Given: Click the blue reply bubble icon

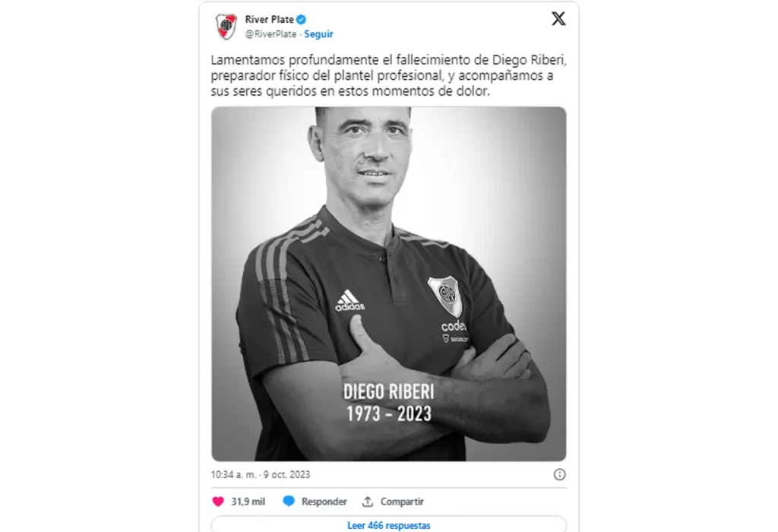Looking at the screenshot, I should pos(288,502).
